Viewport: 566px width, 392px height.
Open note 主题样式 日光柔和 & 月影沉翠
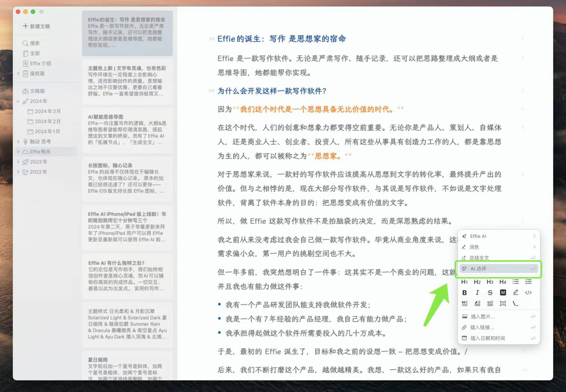(127, 324)
